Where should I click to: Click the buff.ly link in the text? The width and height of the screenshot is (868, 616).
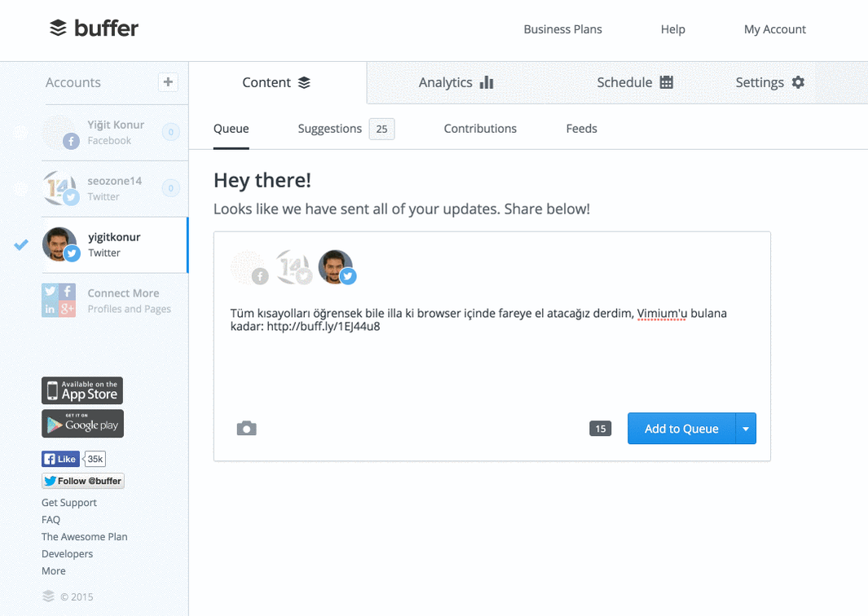click(324, 327)
